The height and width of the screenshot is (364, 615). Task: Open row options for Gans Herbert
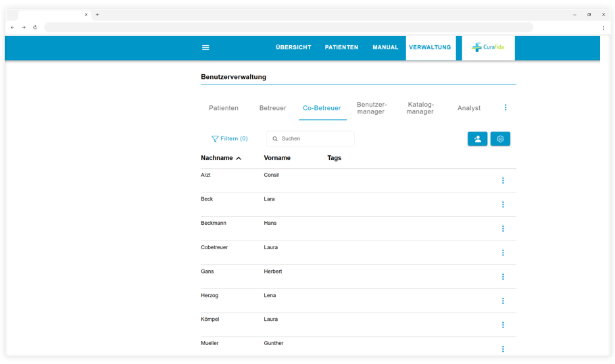pos(503,277)
